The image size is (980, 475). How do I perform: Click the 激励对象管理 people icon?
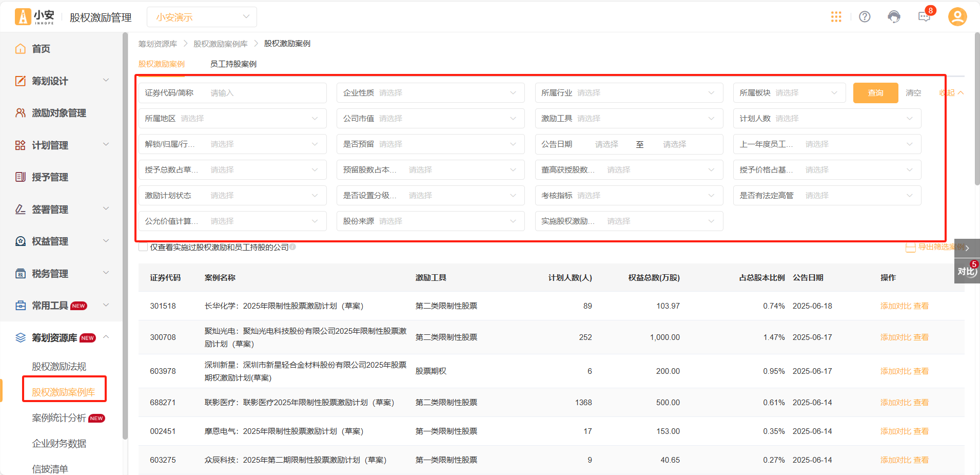point(21,113)
